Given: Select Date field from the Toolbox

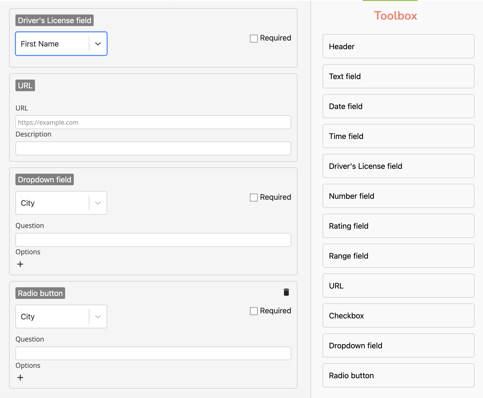Looking at the screenshot, I should pyautogui.click(x=398, y=106).
